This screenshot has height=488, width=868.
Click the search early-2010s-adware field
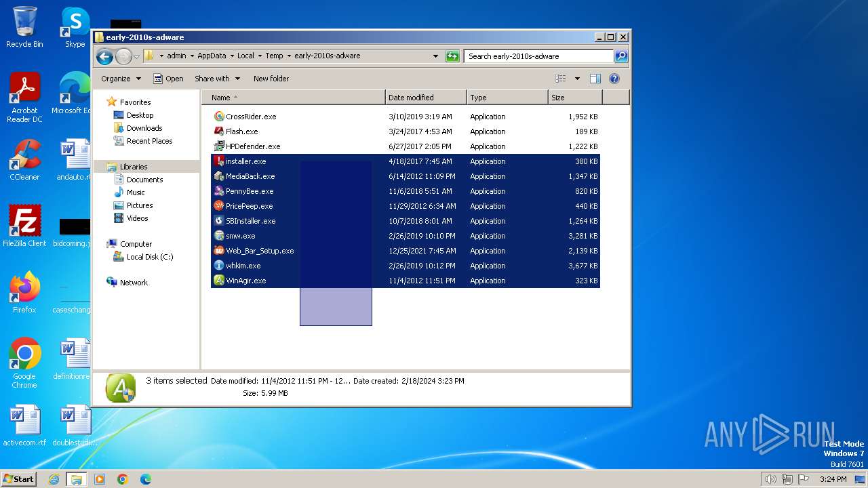(539, 56)
